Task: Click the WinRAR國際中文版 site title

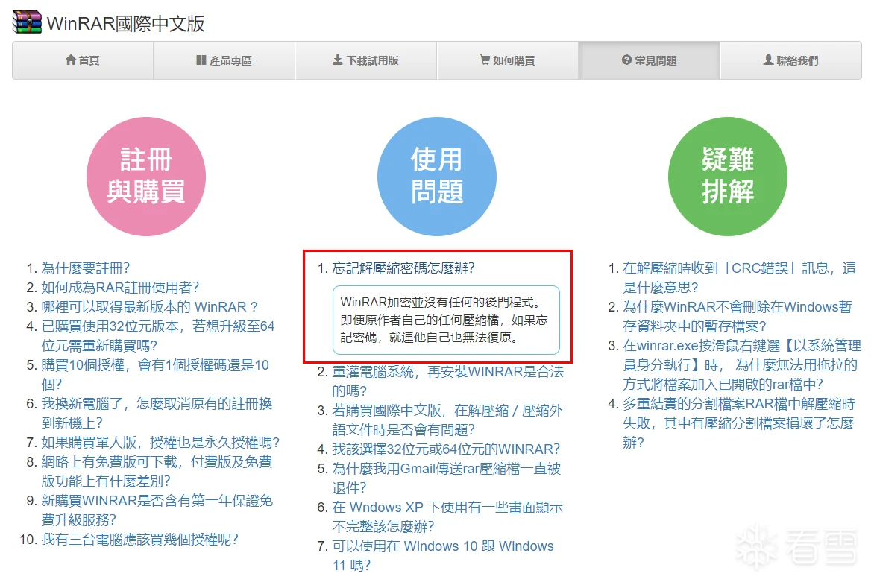Action: (x=126, y=23)
